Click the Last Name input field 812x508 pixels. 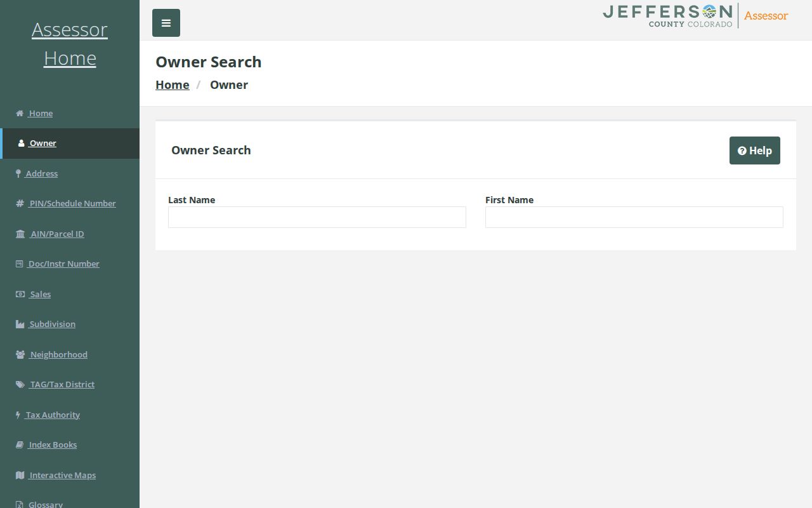(317, 217)
